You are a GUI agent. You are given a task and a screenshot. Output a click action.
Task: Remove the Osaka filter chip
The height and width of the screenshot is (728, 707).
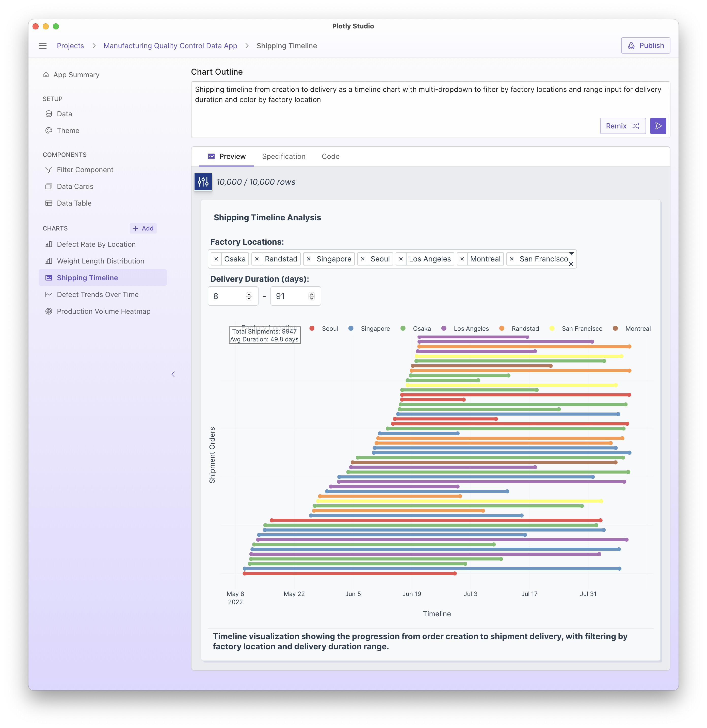coord(217,259)
